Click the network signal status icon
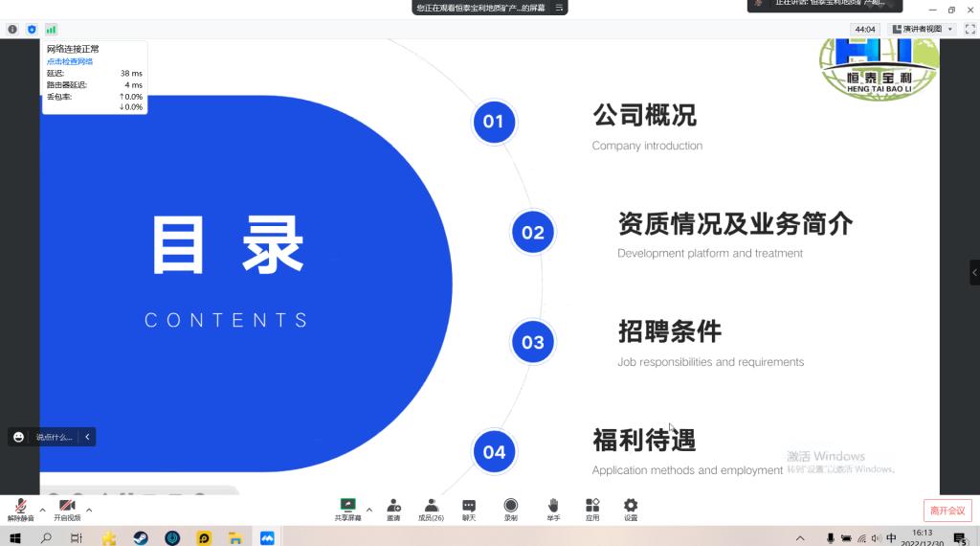This screenshot has height=546, width=980. click(51, 30)
